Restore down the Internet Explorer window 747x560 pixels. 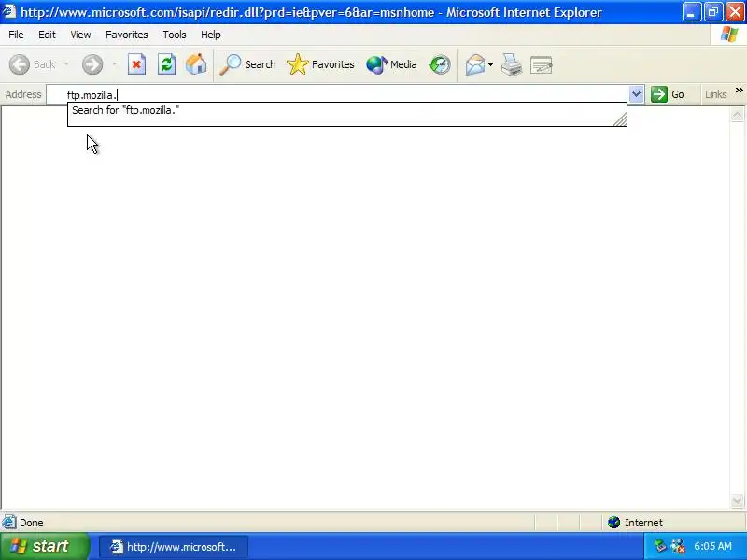point(713,12)
